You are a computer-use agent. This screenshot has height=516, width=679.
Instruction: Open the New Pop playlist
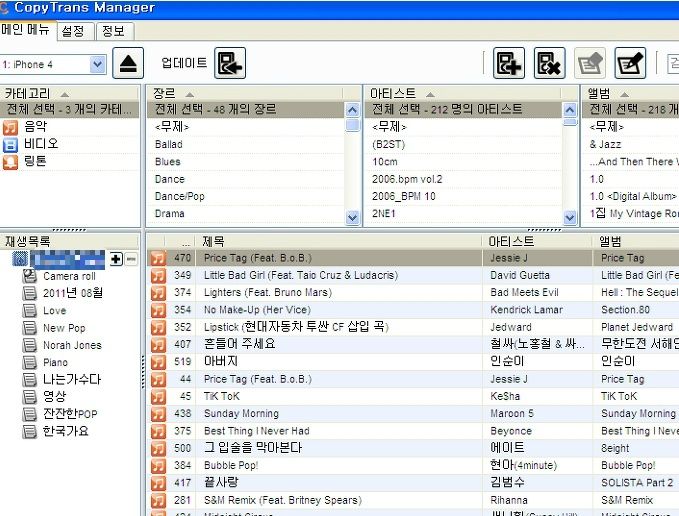[64, 328]
